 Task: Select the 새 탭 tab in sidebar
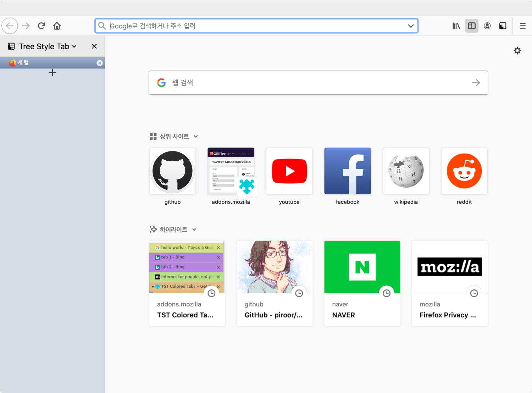point(52,63)
